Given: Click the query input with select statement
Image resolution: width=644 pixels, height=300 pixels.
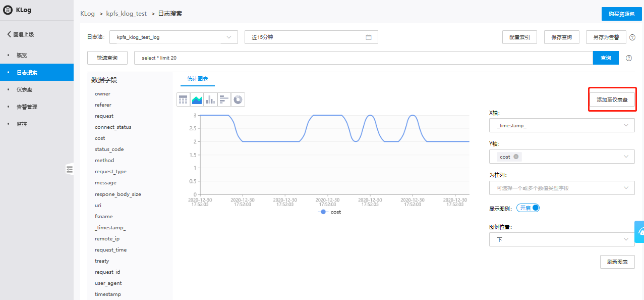Looking at the screenshot, I should 363,58.
